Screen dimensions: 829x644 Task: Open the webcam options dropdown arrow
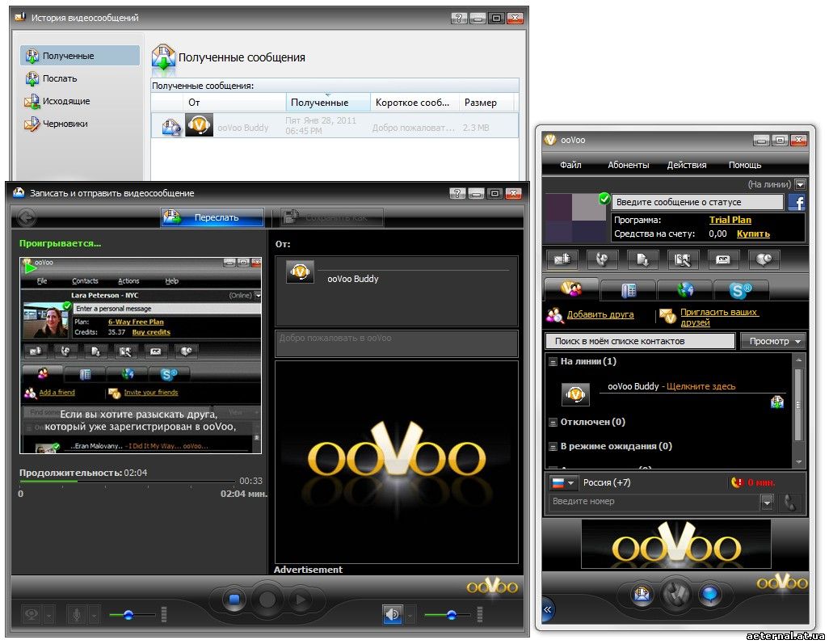tap(48, 615)
